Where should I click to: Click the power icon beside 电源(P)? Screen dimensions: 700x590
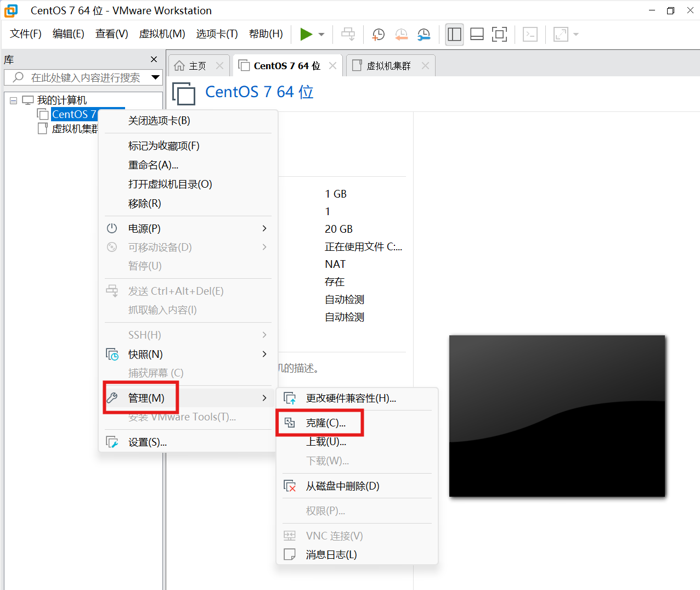pos(112,228)
